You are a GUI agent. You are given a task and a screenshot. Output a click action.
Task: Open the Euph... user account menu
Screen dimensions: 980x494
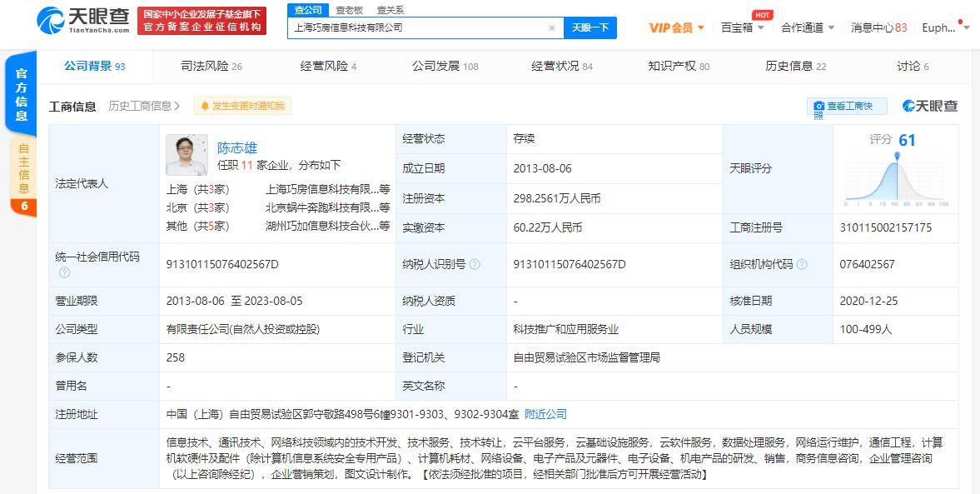(x=947, y=27)
